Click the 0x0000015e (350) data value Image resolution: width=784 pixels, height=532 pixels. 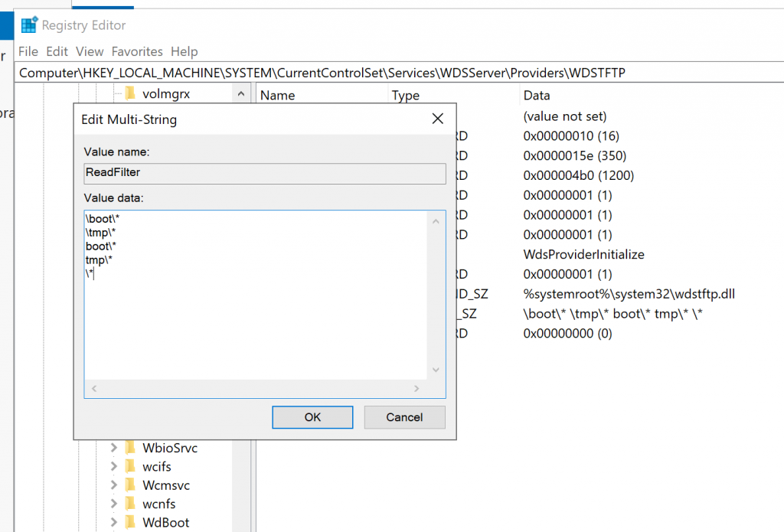(x=574, y=156)
